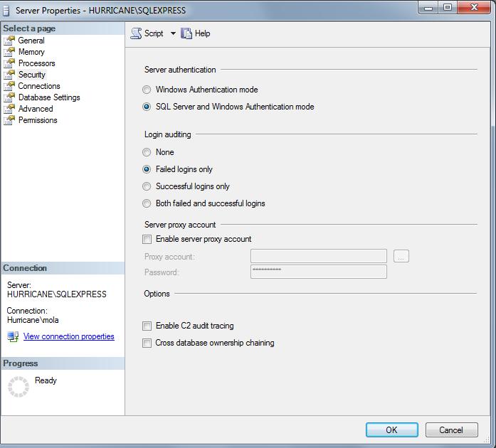Click the Permissions page icon

pos(9,120)
